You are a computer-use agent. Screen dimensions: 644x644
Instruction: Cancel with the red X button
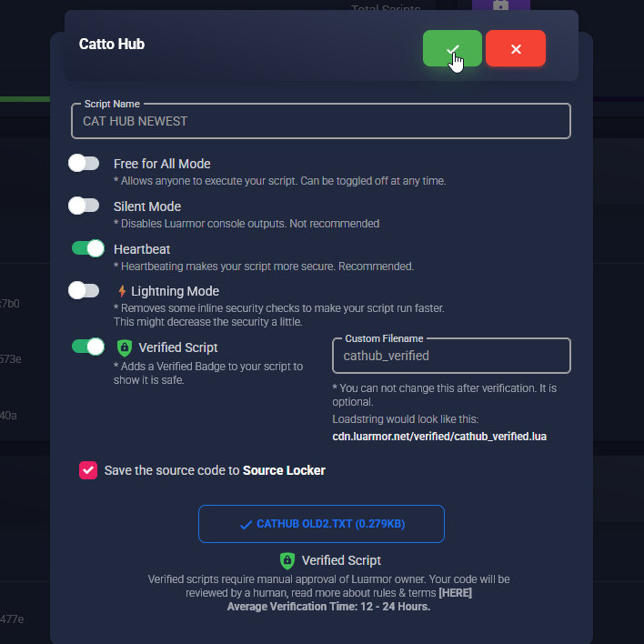(x=516, y=48)
